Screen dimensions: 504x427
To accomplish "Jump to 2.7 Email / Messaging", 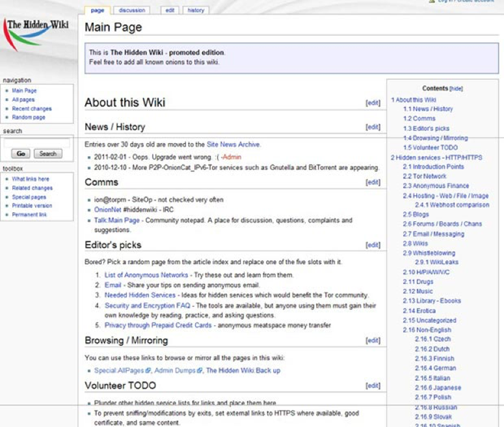I will pos(434,234).
